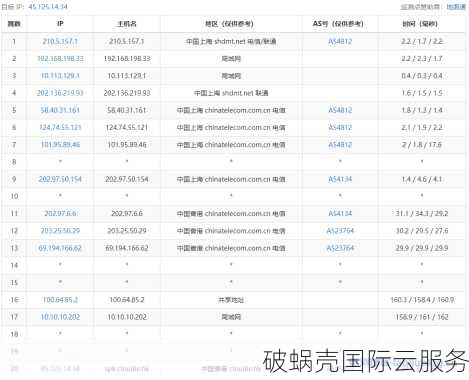Select time value 1.8 / 1.3 / 1.4
Image resolution: width=469 pixels, height=380 pixels.
pos(422,110)
